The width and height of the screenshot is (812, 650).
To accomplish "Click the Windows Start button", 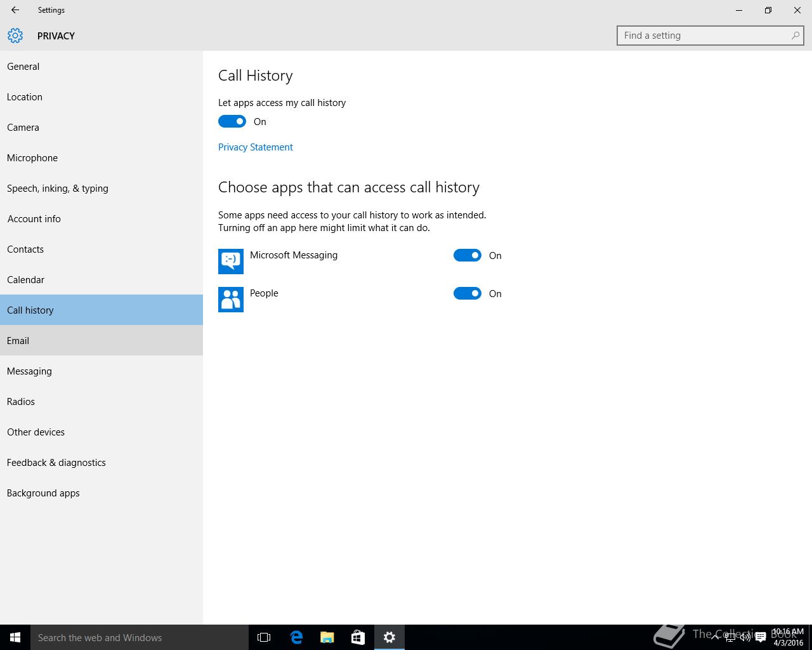I will [x=15, y=637].
